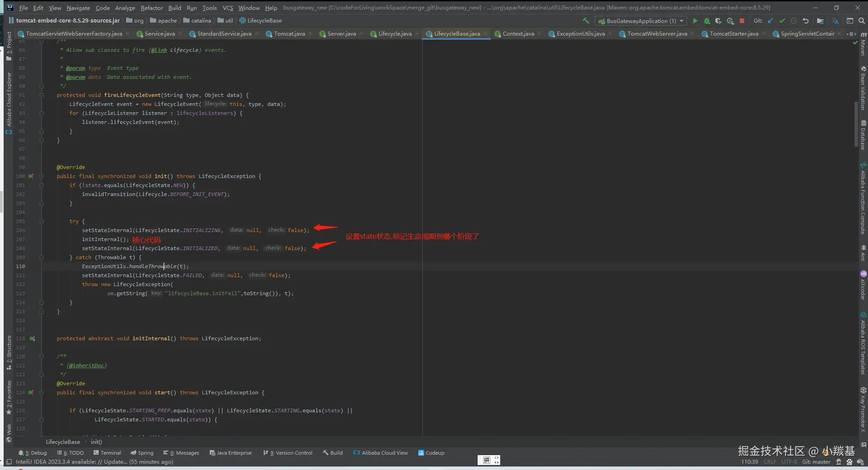
Task: Open the Project tool window
Action: coord(9,46)
